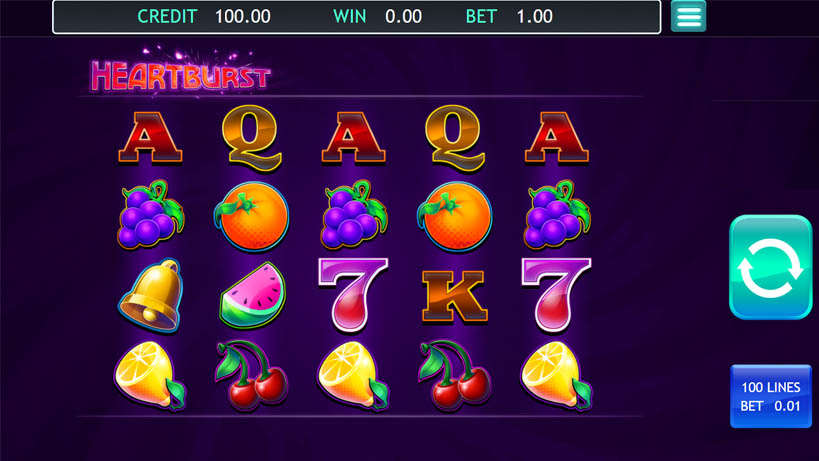Click the first reel's top A symbol
The height and width of the screenshot is (461, 819).
150,138
